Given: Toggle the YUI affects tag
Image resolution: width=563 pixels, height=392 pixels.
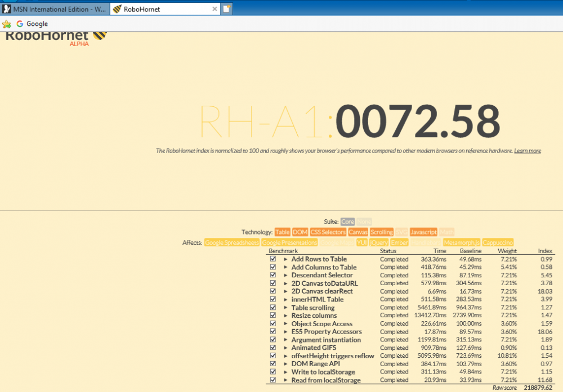Looking at the screenshot, I should pyautogui.click(x=361, y=242).
